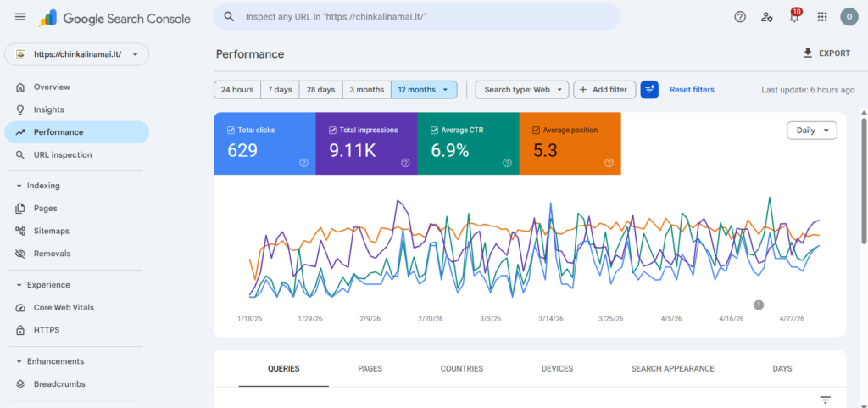
Task: Open the account avatar menu
Action: point(849,17)
